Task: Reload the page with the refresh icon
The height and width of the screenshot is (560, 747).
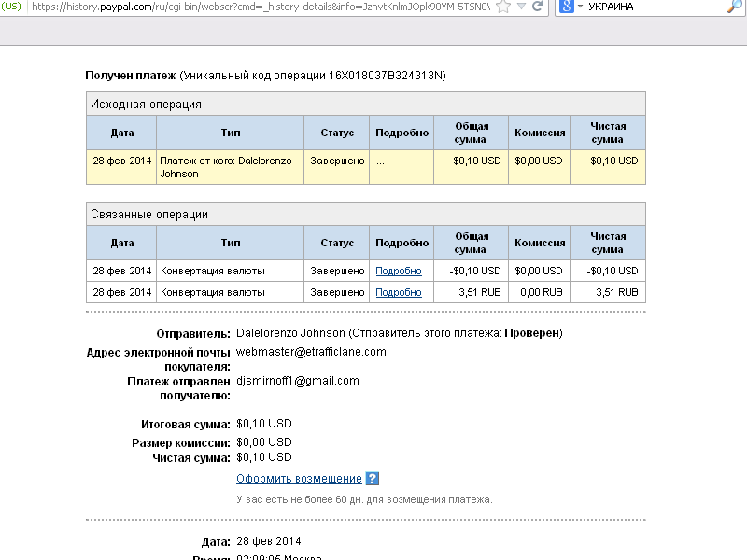Action: coord(538,7)
